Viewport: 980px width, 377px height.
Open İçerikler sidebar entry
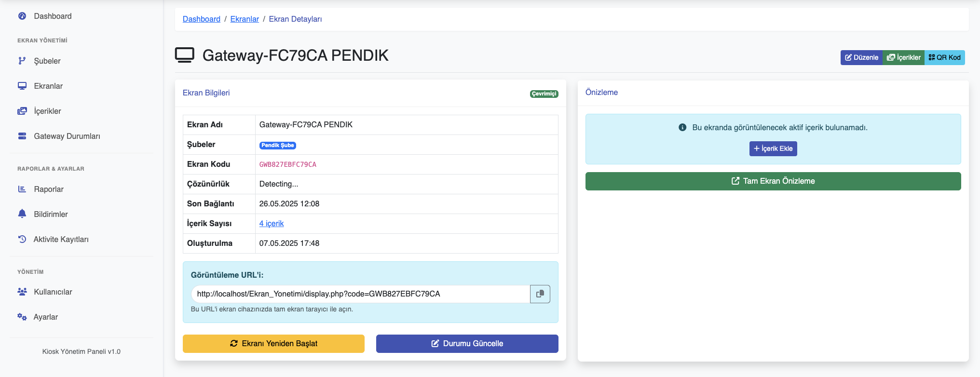(47, 111)
